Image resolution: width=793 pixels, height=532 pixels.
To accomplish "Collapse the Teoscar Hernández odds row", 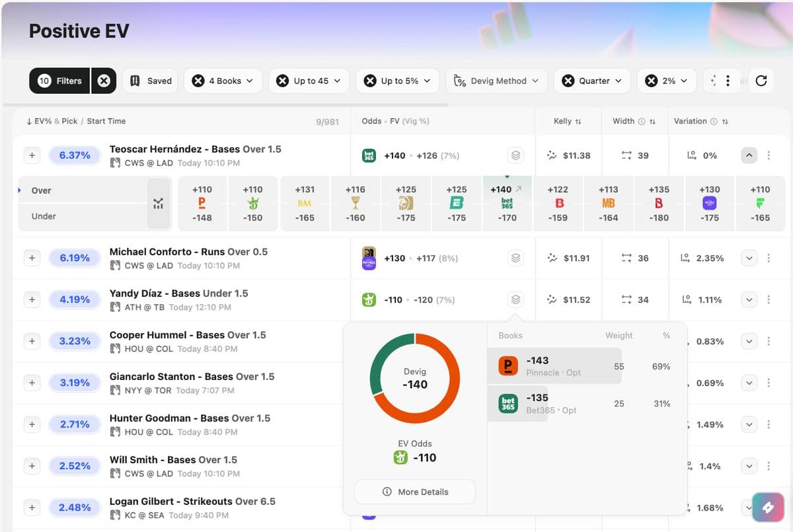I will (749, 155).
